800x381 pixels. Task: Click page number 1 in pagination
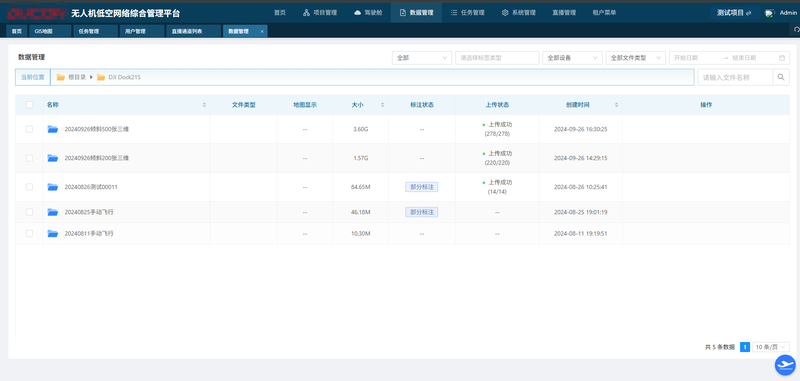coord(745,347)
